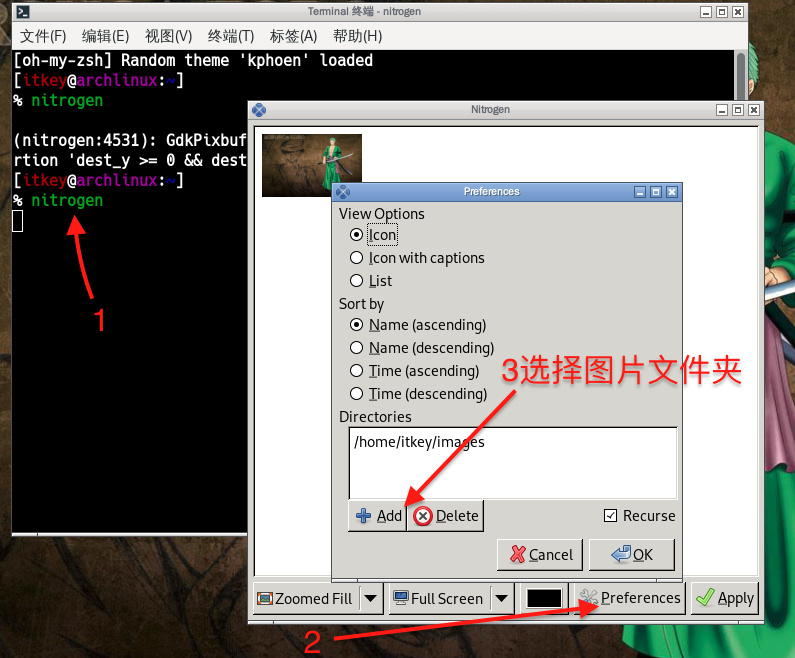Click the wrench icon on Preferences button
795x658 pixels.
click(589, 598)
